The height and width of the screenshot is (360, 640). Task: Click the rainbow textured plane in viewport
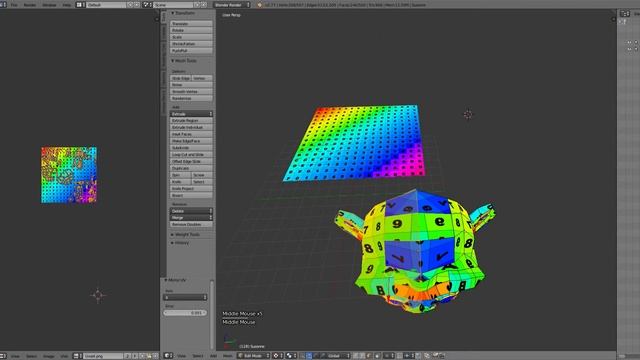pyautogui.click(x=355, y=143)
